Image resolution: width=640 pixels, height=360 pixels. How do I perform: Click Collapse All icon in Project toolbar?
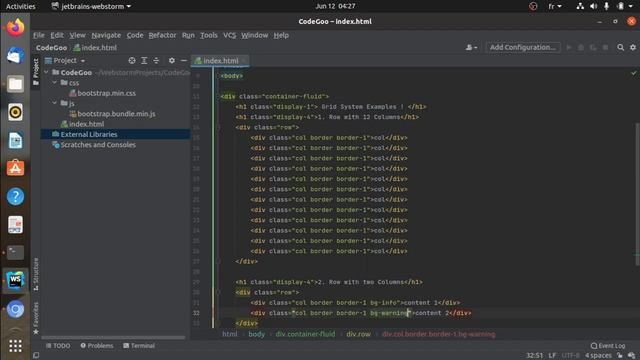156,60
